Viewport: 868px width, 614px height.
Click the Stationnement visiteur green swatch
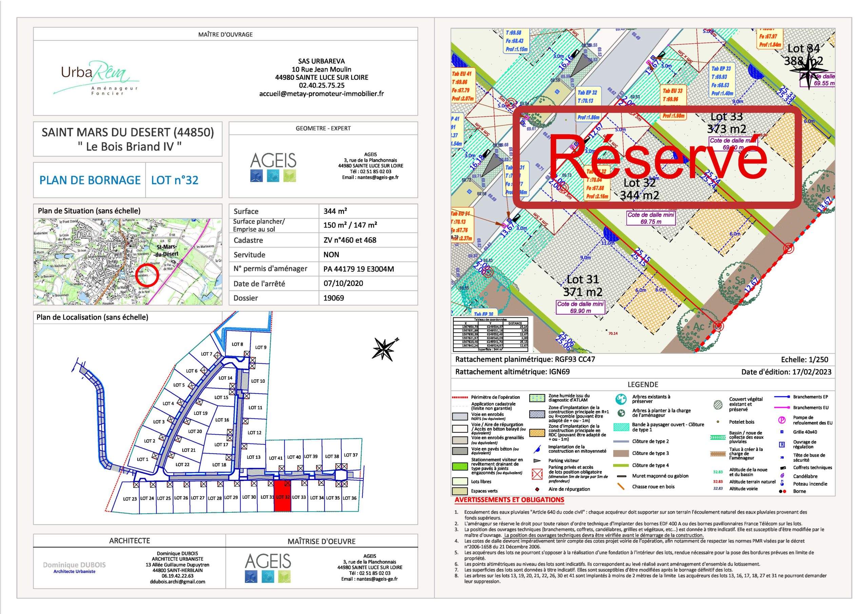pyautogui.click(x=460, y=466)
